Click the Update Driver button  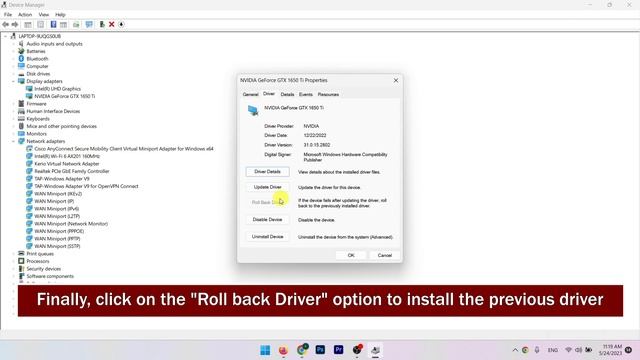(x=267, y=187)
